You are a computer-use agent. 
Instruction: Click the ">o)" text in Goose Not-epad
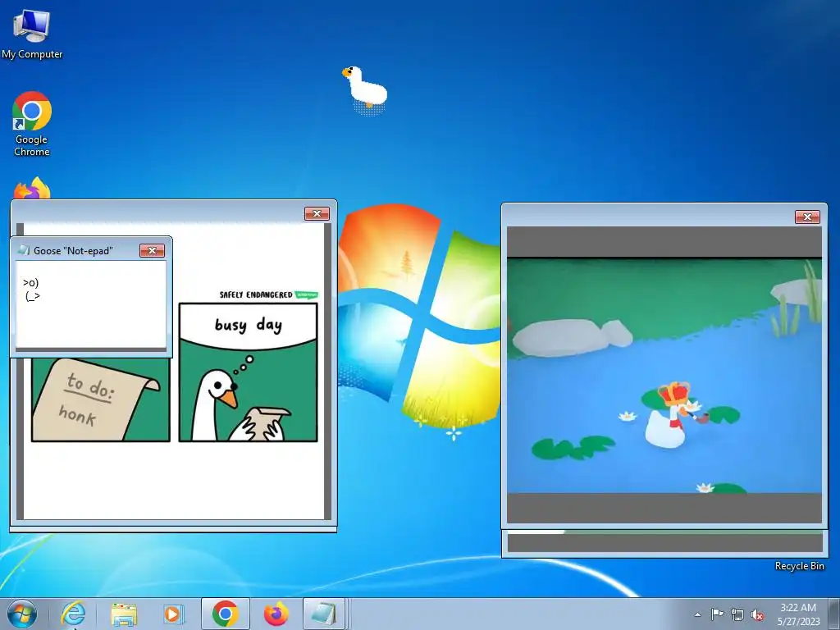[x=31, y=282]
